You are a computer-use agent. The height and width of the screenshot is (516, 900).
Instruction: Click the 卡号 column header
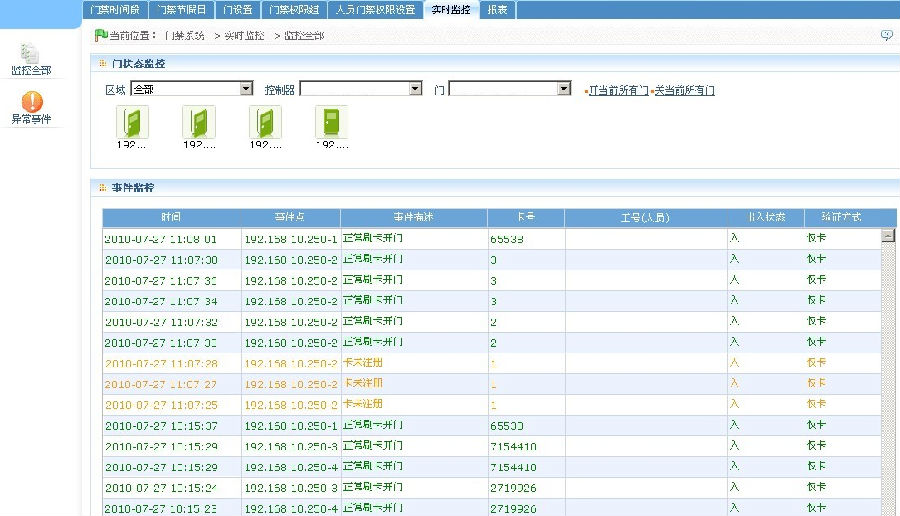tap(525, 217)
